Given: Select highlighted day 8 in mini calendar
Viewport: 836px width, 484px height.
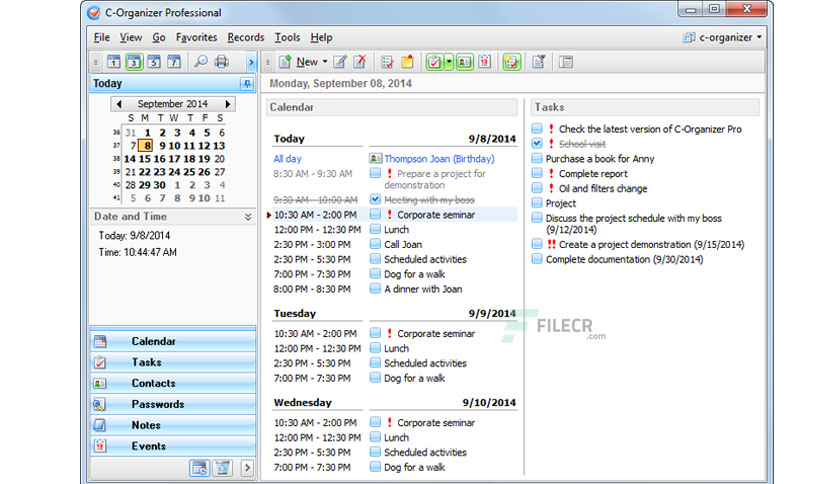Looking at the screenshot, I should pos(147,146).
